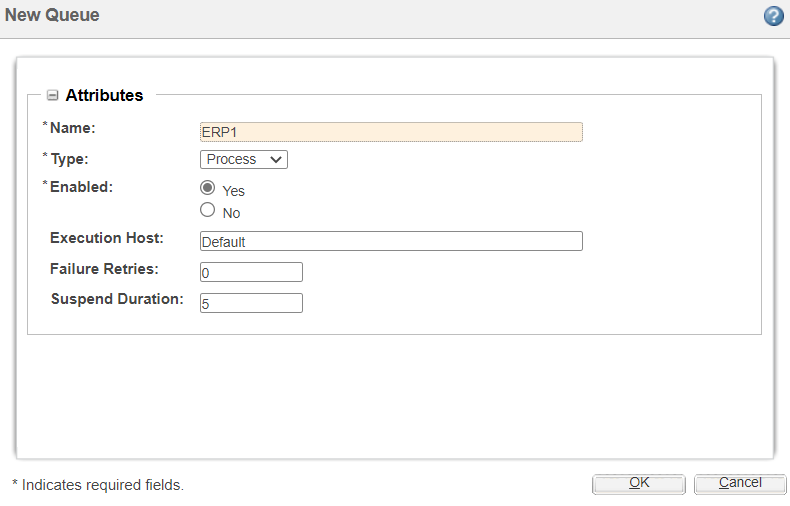Click the Execution Host label
The height and width of the screenshot is (506, 790).
coord(107,238)
